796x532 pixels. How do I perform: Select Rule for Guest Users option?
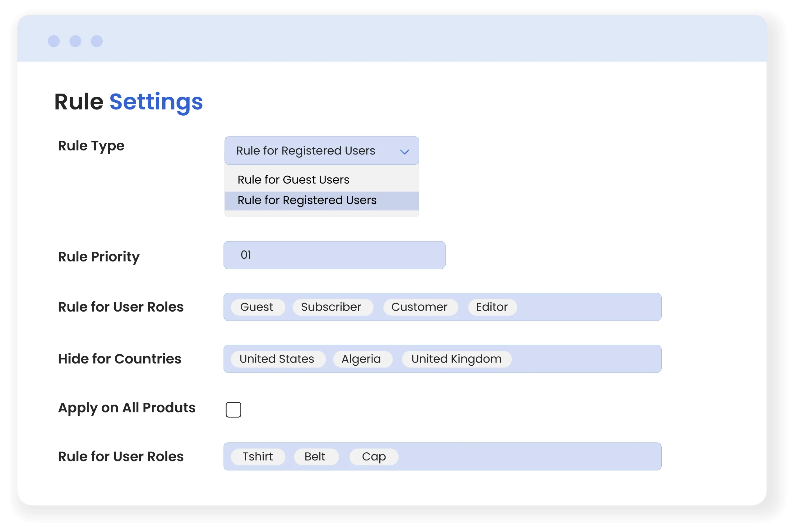[x=293, y=179]
